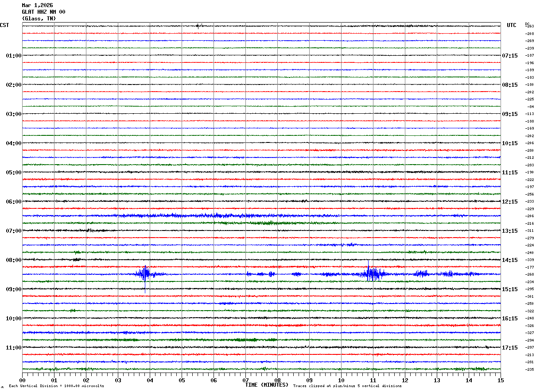Click the '13' minute axis label
Screen dimensions: 536x392
(x=437, y=380)
